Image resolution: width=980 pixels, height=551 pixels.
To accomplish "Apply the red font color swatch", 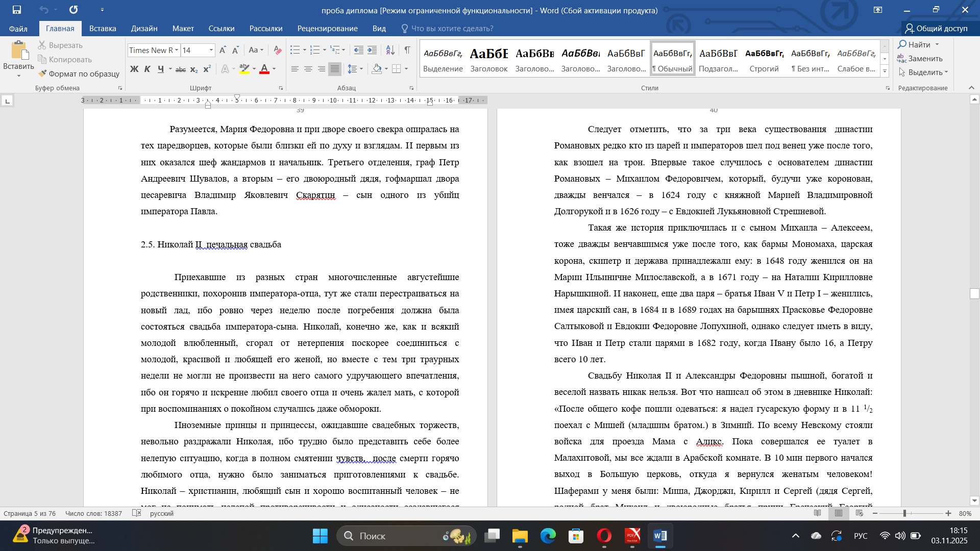I will coord(264,69).
